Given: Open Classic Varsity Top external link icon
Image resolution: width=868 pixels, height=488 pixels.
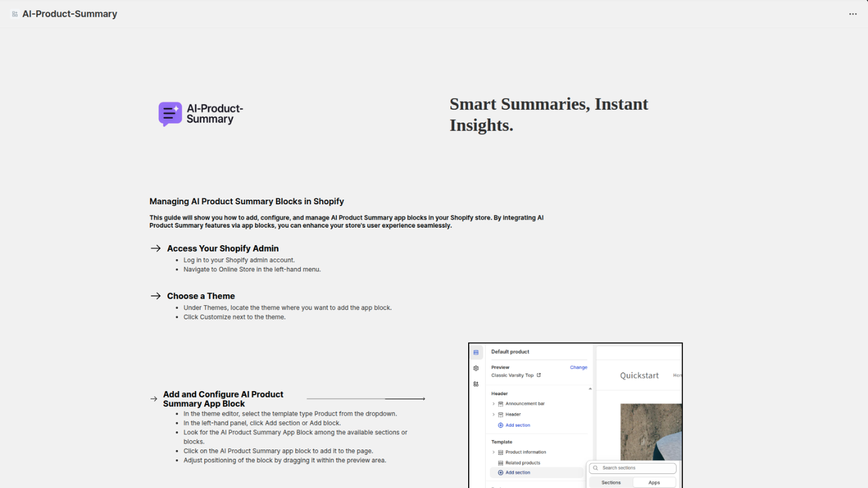Looking at the screenshot, I should tap(539, 375).
